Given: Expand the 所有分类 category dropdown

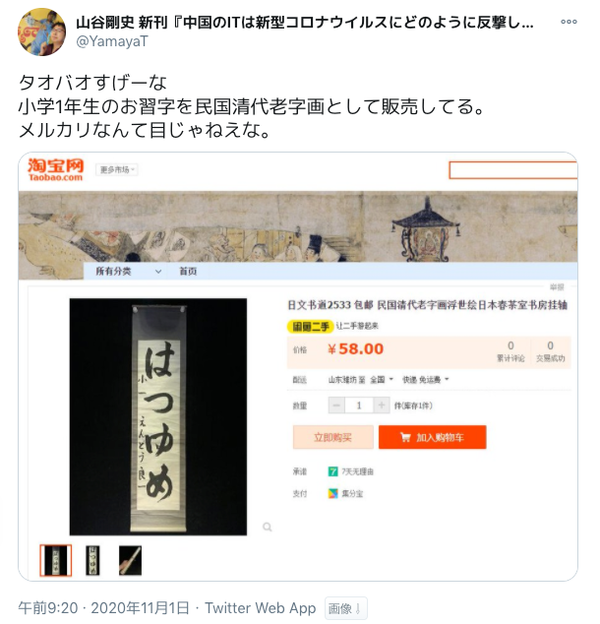Looking at the screenshot, I should [x=128, y=271].
